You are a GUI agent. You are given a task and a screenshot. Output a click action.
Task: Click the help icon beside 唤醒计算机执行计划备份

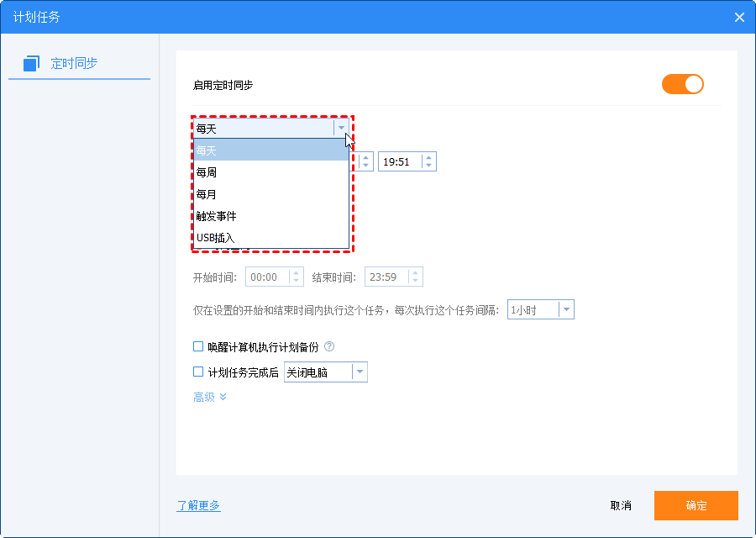[329, 346]
